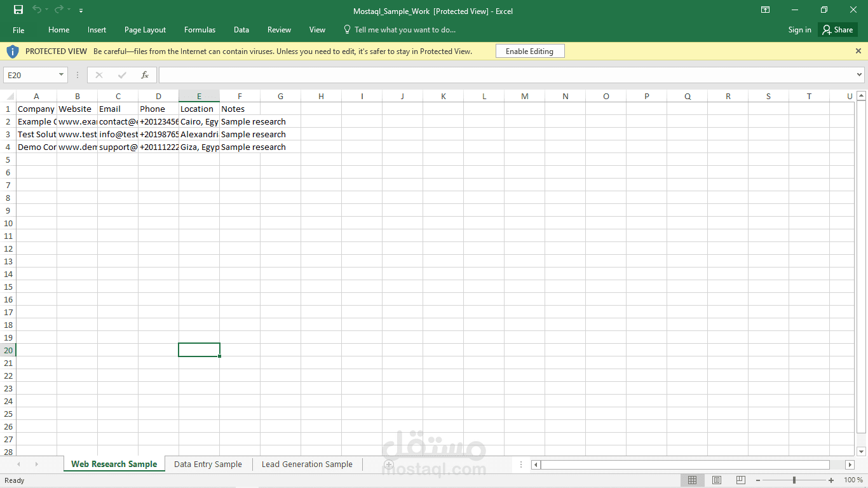
Task: Click the Company header cell
Action: click(36, 109)
